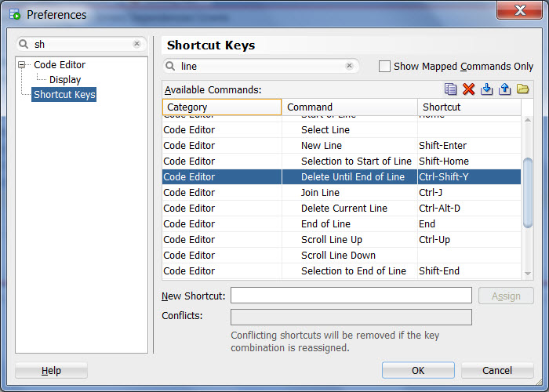
Task: Select the Join Line command row
Action: point(320,193)
